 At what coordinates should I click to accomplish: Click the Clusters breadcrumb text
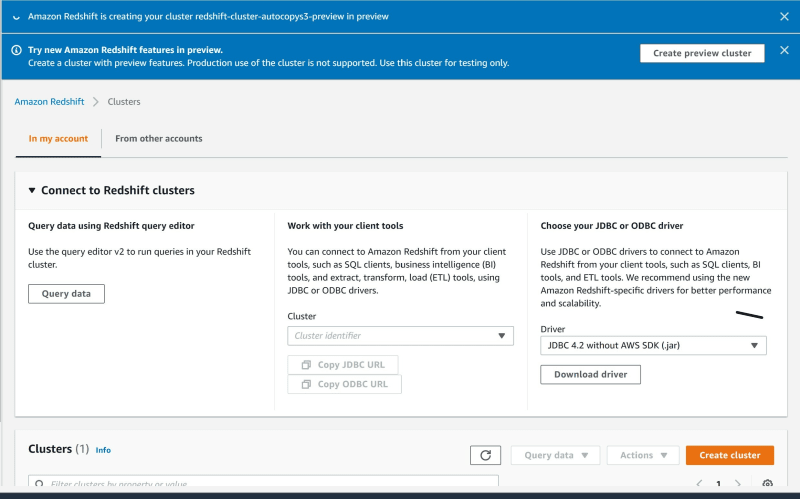tap(123, 102)
